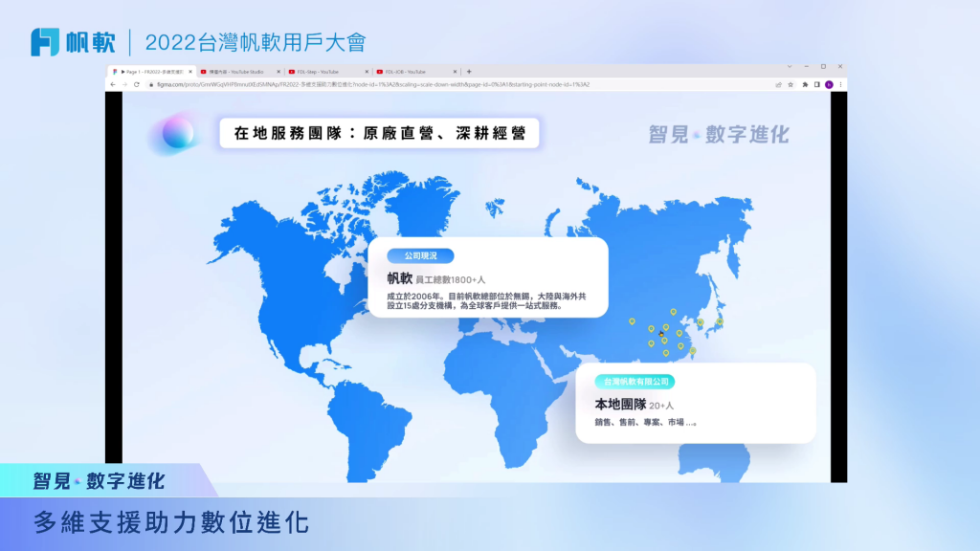Switch to the Page 1 - FR2022 tab
Screen dimensions: 980x551
[152, 72]
